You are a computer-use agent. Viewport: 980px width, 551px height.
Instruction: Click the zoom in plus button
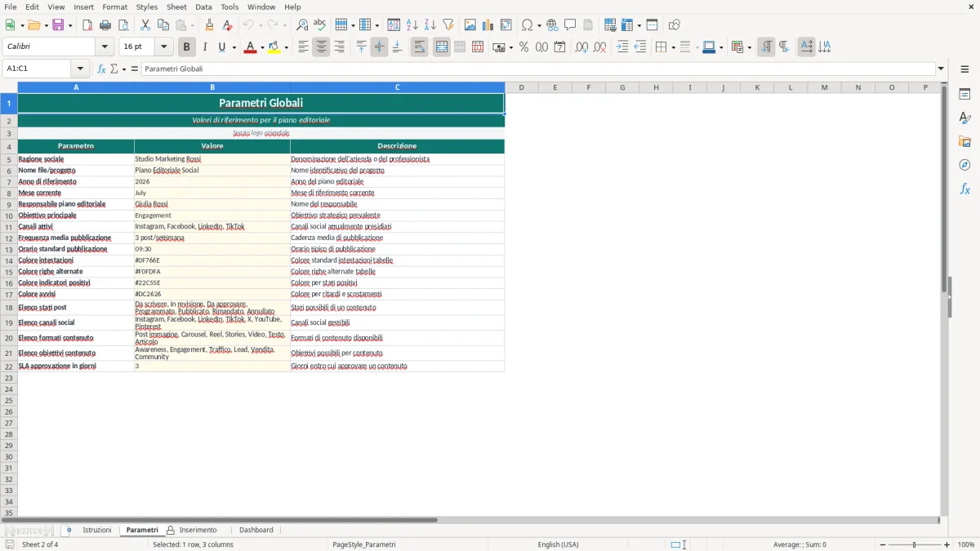click(947, 544)
